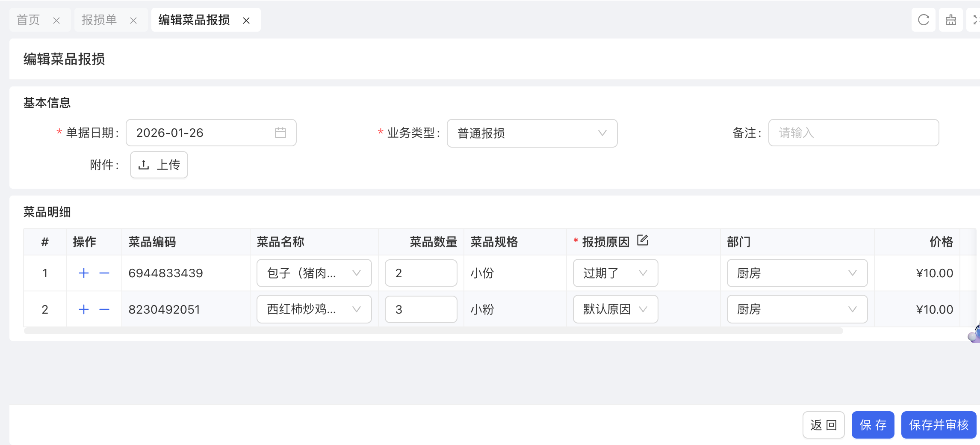Screen dimensions: 980x445
Task: Expand row 1 报损原因 dropdown 过期了
Action: [x=615, y=273]
